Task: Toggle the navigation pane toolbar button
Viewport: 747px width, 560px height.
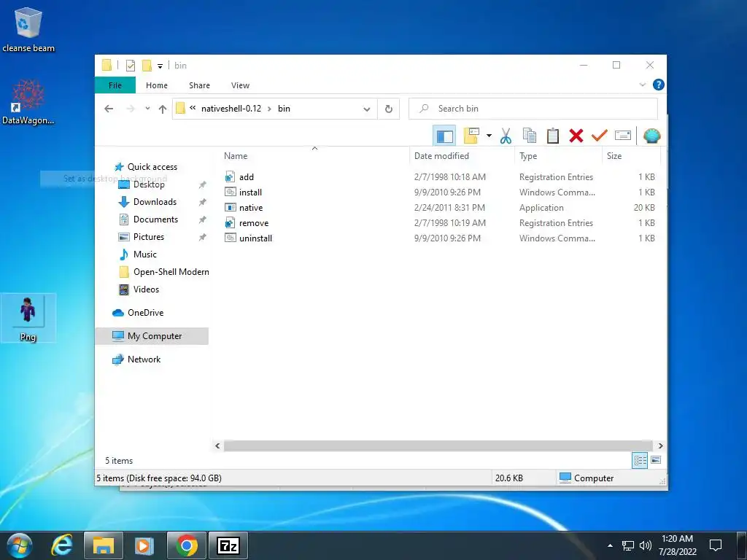Action: [x=444, y=136]
